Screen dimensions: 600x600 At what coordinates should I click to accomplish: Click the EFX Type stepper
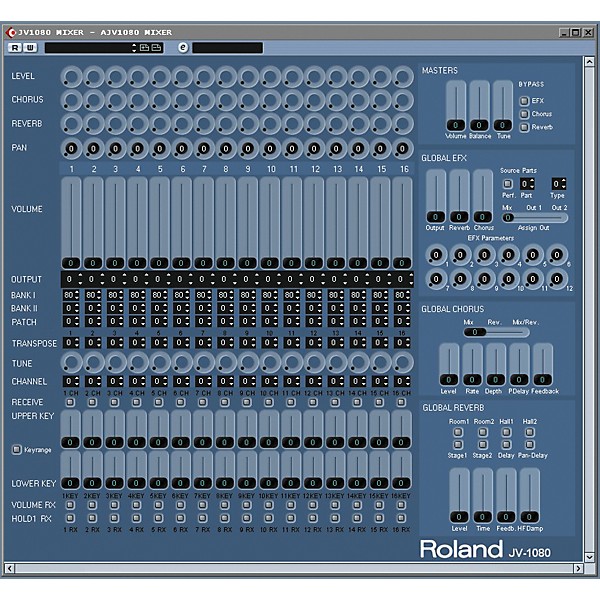[x=559, y=184]
